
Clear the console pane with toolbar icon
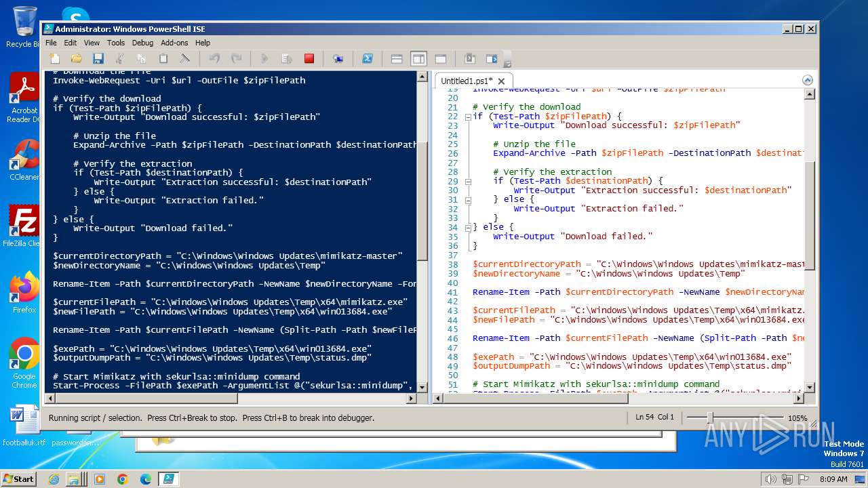pyautogui.click(x=185, y=59)
